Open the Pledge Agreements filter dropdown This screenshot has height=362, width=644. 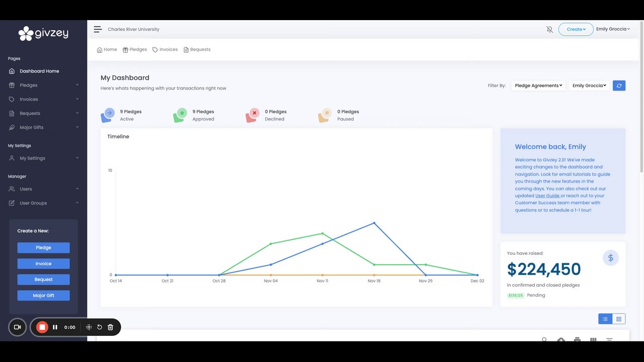[538, 85]
